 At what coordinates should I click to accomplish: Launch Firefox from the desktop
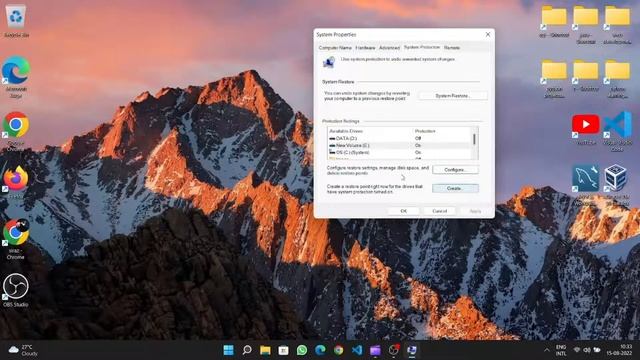tap(16, 182)
